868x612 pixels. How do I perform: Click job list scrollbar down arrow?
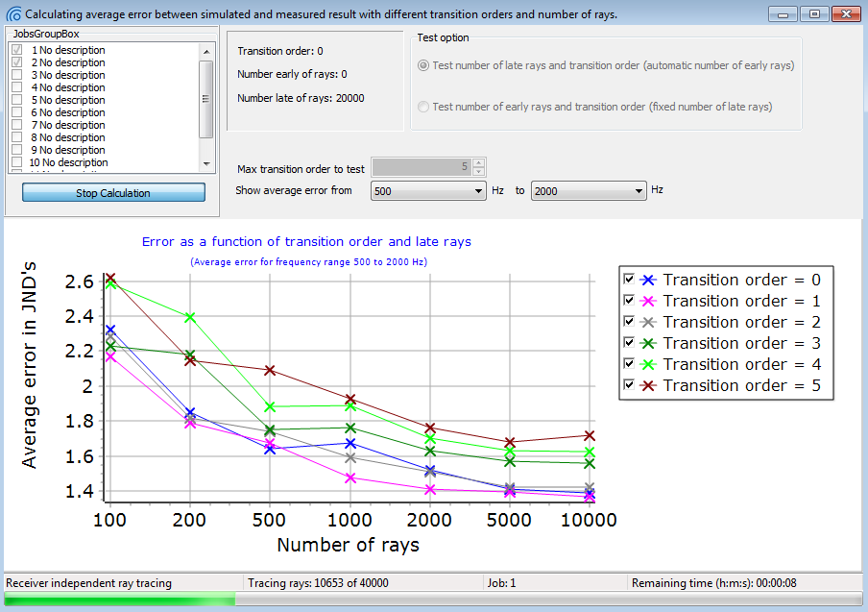point(206,164)
